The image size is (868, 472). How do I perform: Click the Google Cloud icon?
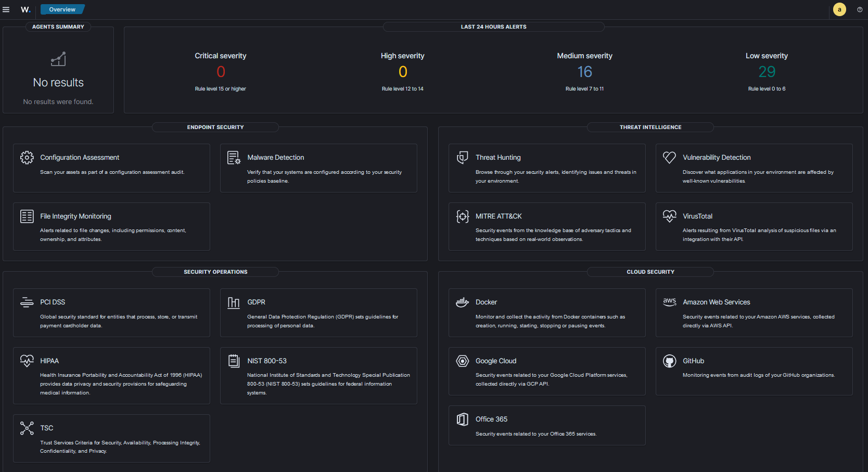tap(462, 361)
